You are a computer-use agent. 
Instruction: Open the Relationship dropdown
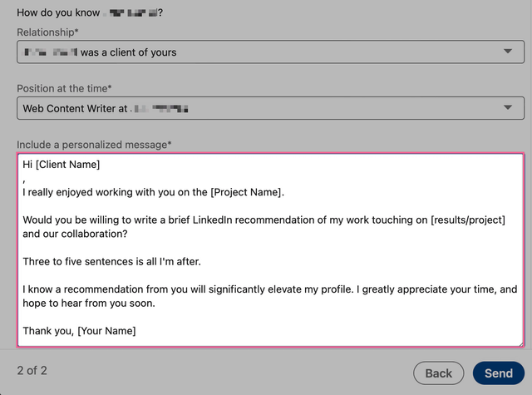point(266,52)
